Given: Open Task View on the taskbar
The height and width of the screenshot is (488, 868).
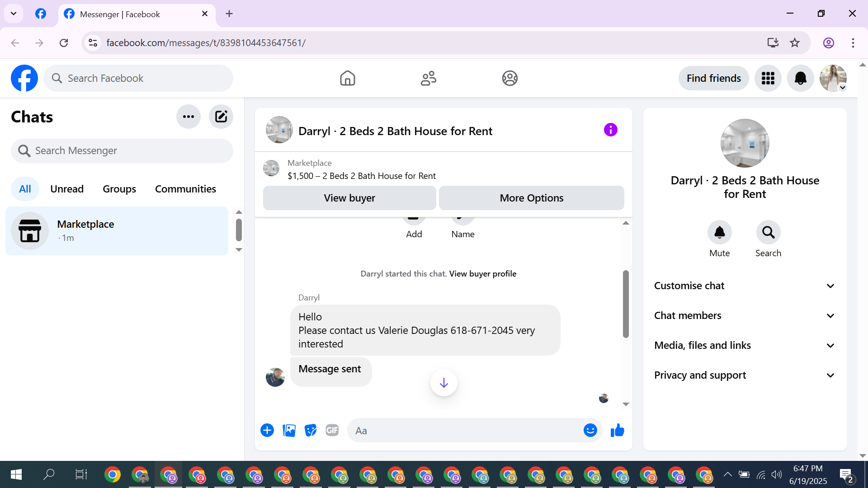Looking at the screenshot, I should pyautogui.click(x=81, y=474).
